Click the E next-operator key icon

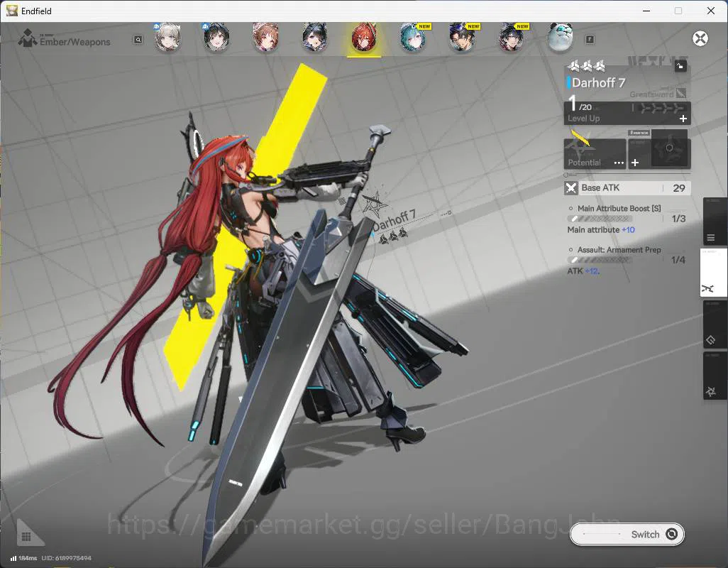coord(590,40)
